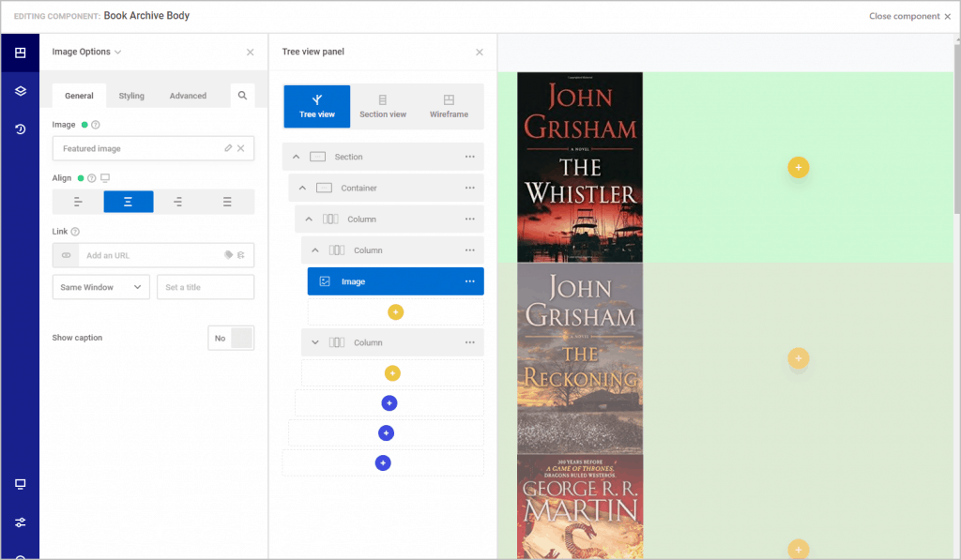Select center alignment option
The image size is (961, 560).
click(128, 202)
